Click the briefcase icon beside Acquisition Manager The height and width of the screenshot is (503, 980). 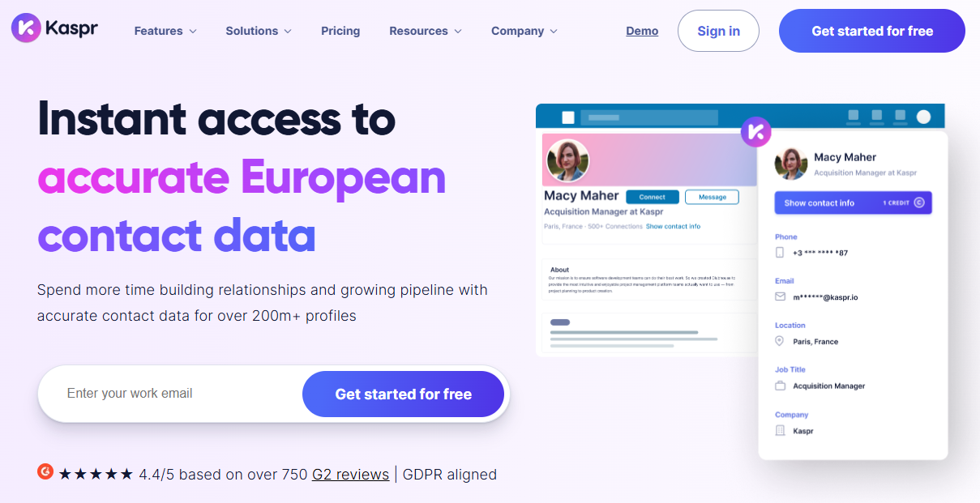click(780, 386)
